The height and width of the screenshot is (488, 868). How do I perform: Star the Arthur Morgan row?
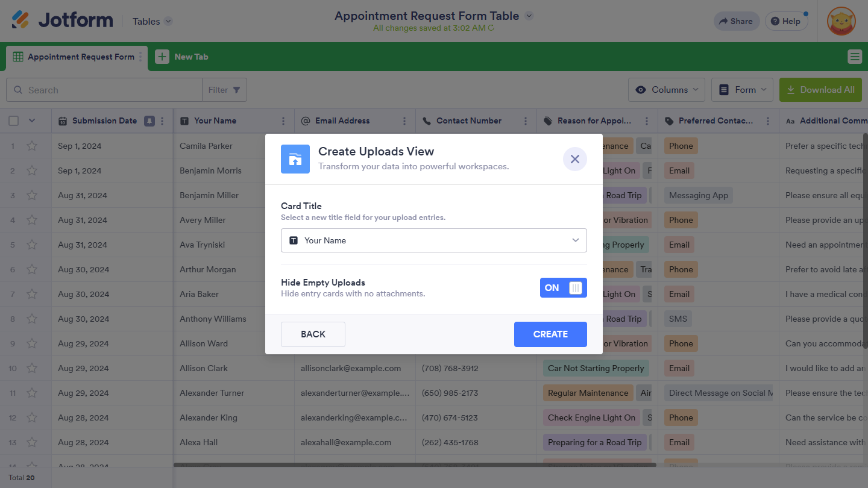tap(32, 269)
